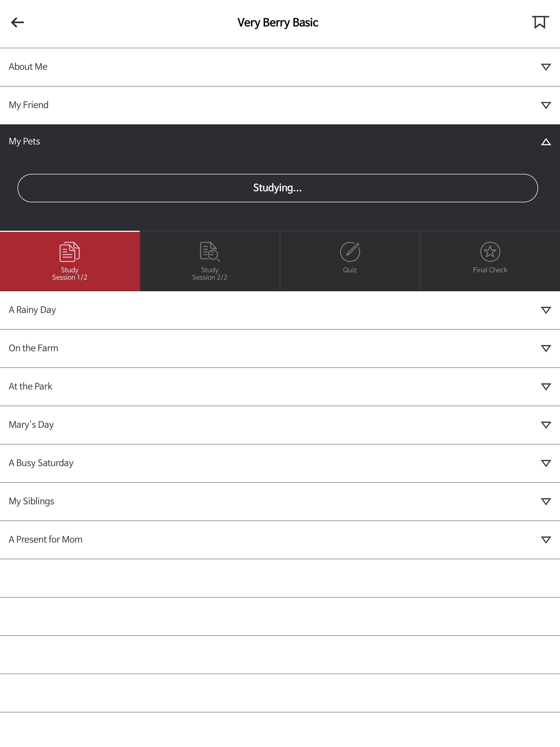Image resolution: width=560 pixels, height=747 pixels.
Task: Tap the Quiz pencil icon
Action: pos(350,252)
